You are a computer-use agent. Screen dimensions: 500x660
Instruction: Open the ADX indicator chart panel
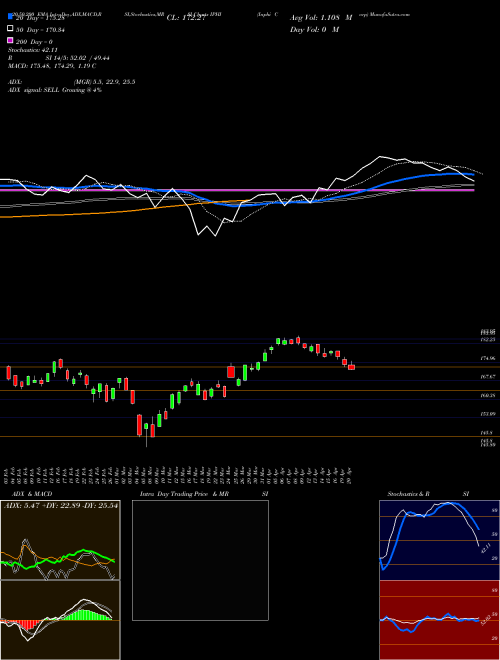(x=60, y=540)
